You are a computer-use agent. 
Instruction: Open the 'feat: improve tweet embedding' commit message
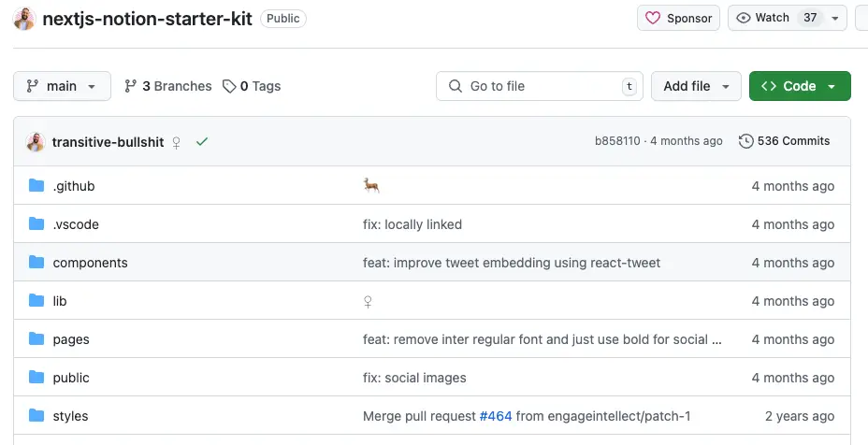pos(512,263)
